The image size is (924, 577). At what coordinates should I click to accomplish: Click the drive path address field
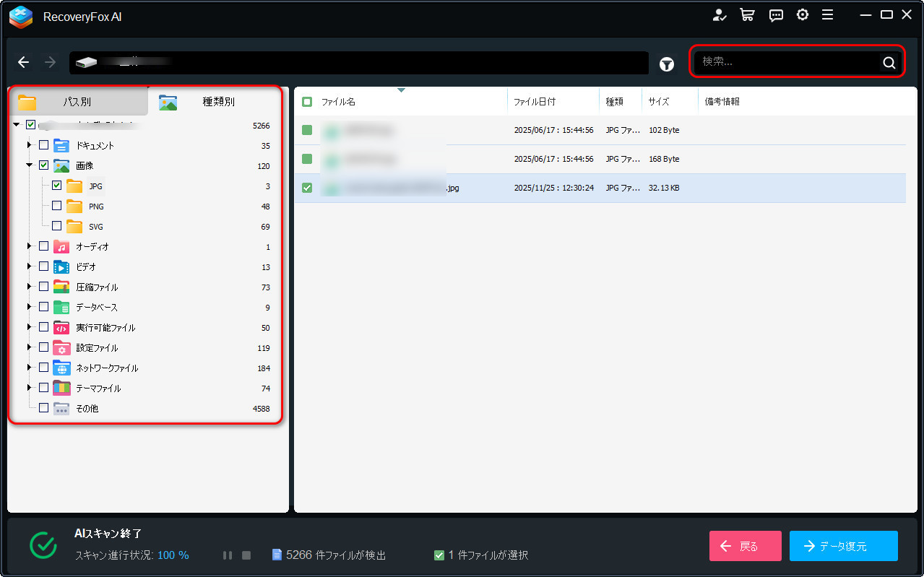(359, 63)
